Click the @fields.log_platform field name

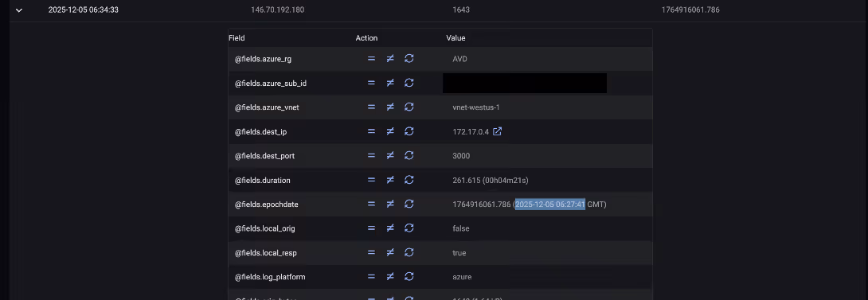pos(270,277)
